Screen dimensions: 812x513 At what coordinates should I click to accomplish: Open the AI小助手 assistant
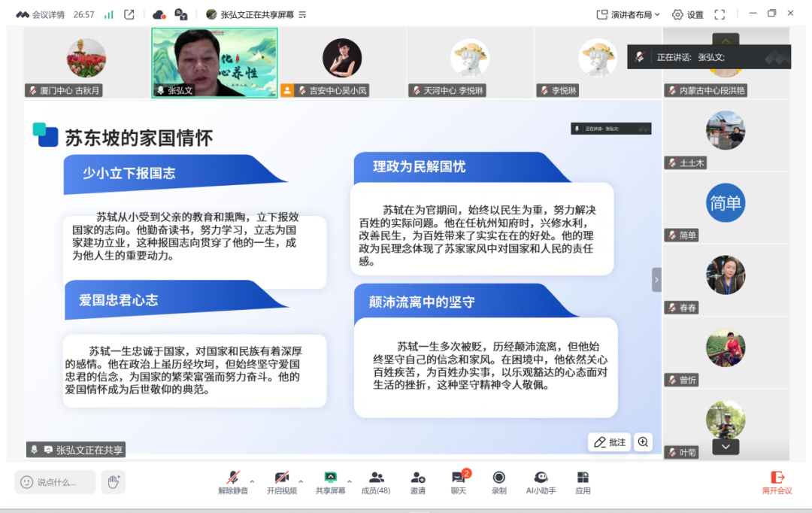point(540,481)
